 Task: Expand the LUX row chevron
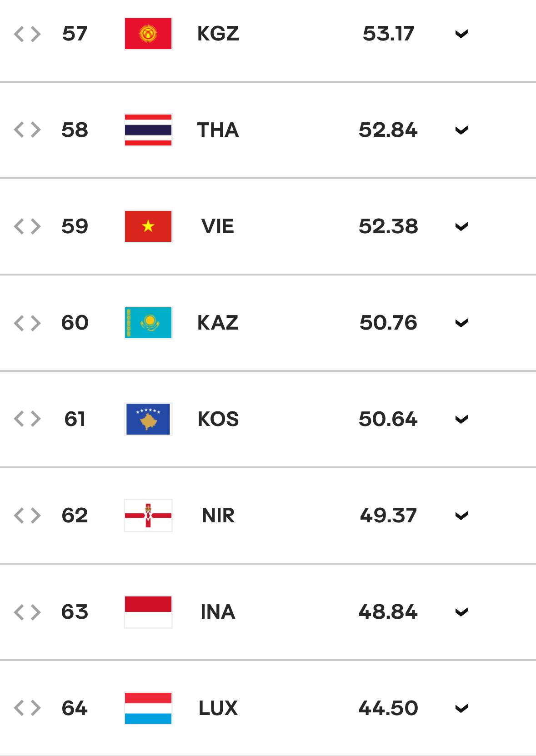461,709
